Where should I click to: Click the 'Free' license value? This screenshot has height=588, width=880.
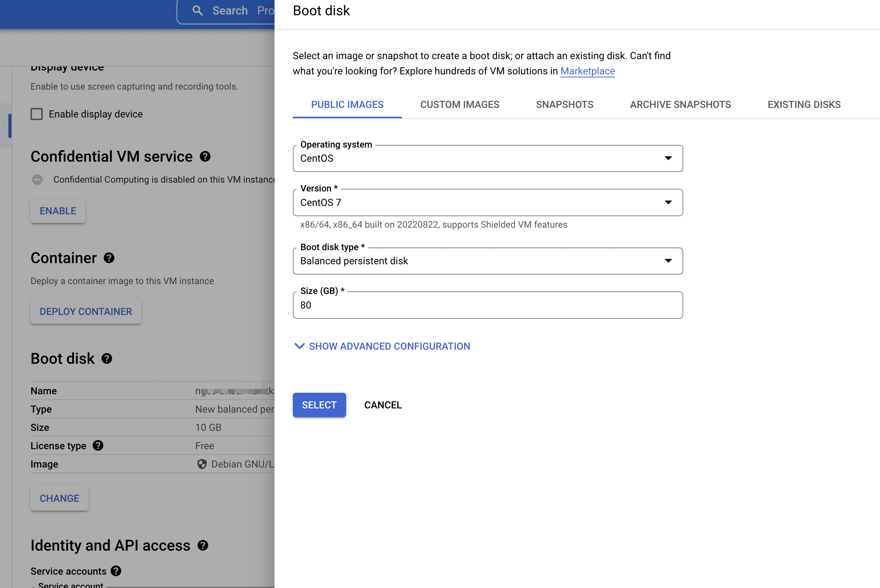tap(205, 446)
